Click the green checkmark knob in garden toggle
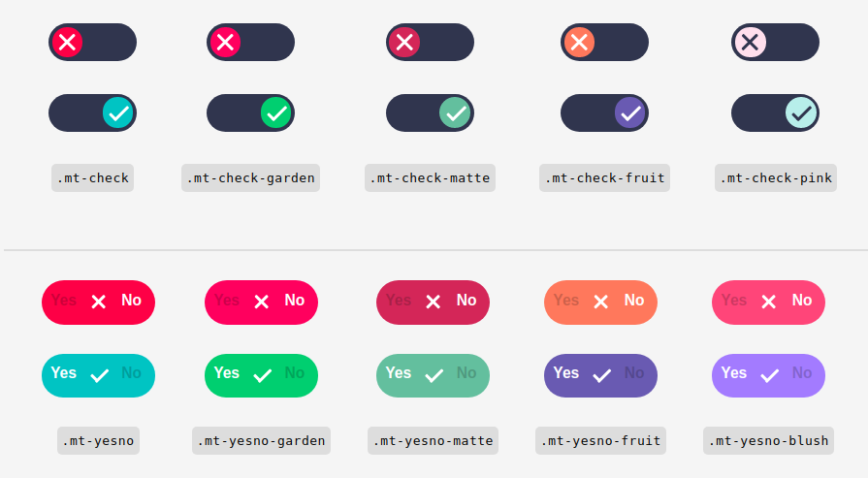The height and width of the screenshot is (478, 868). 276,112
